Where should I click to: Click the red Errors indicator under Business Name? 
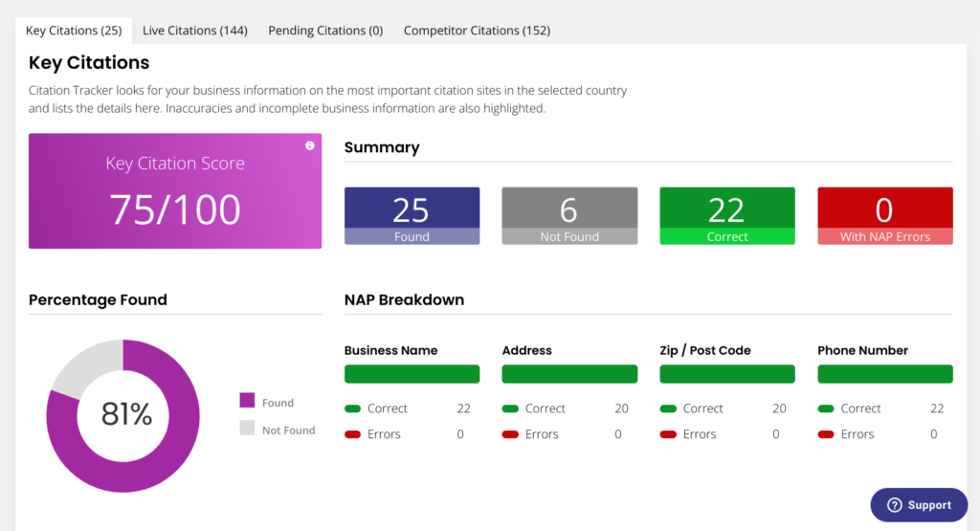[353, 434]
